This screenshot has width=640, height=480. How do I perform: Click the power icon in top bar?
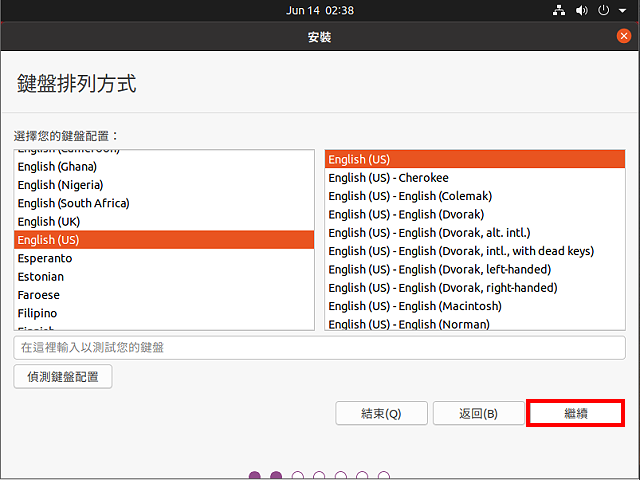[603, 10]
